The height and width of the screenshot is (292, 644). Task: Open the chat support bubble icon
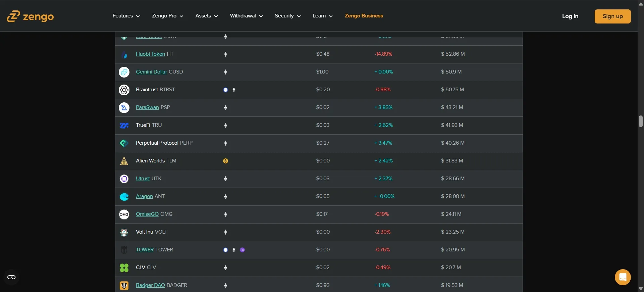623,277
